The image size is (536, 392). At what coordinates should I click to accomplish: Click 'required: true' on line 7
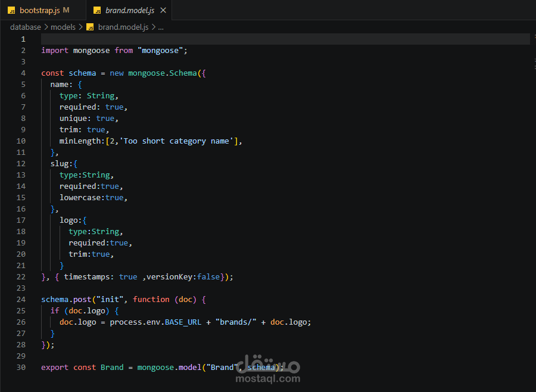click(x=91, y=107)
